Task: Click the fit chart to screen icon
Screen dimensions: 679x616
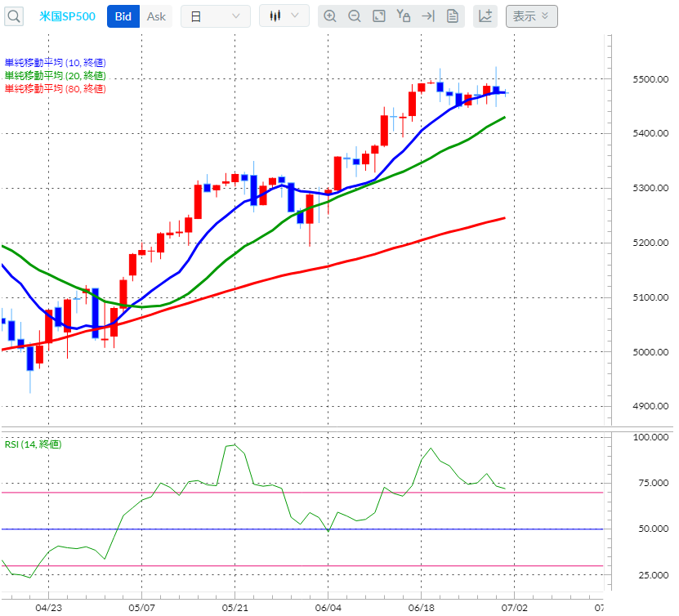Action: [x=378, y=16]
